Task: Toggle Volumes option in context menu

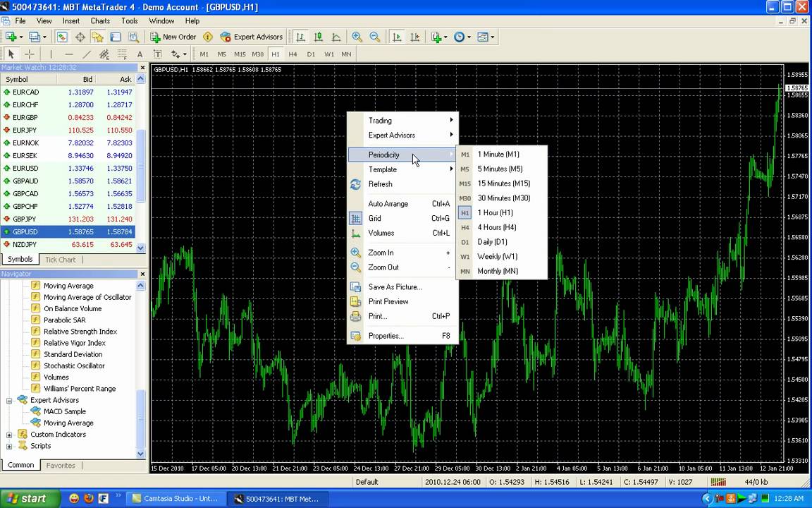Action: 402,234
